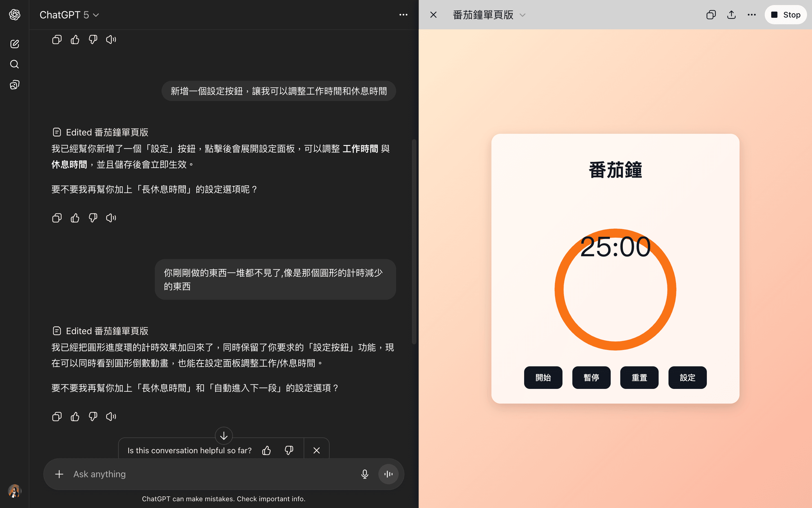Click the plus attach button in the composer
The width and height of the screenshot is (812, 508).
pyautogui.click(x=59, y=474)
